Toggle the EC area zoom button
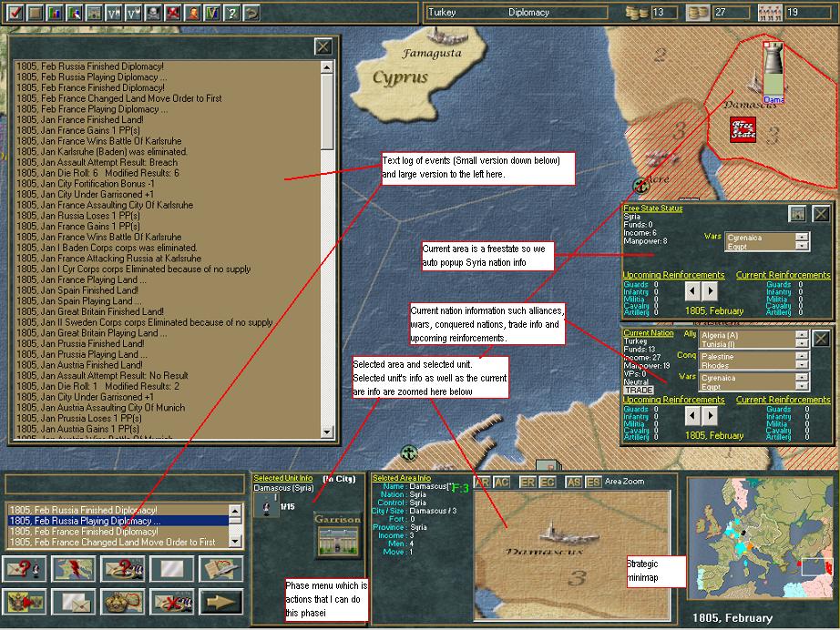This screenshot has width=840, height=630. (x=547, y=483)
